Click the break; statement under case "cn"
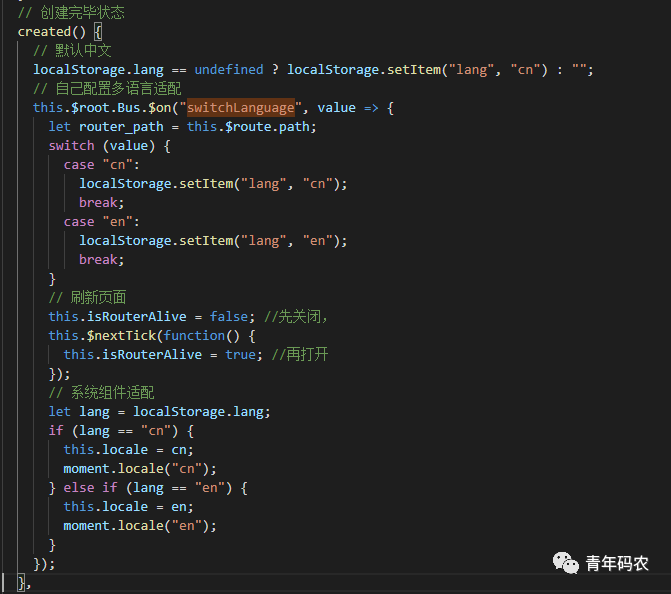The height and width of the screenshot is (594, 671). (x=101, y=202)
